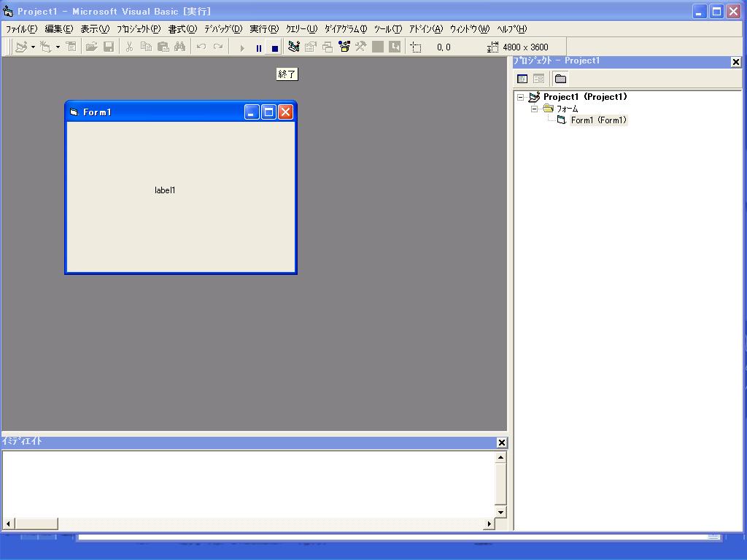The height and width of the screenshot is (560, 747).
Task: Click the Form Layout Window icon
Action: (328, 47)
